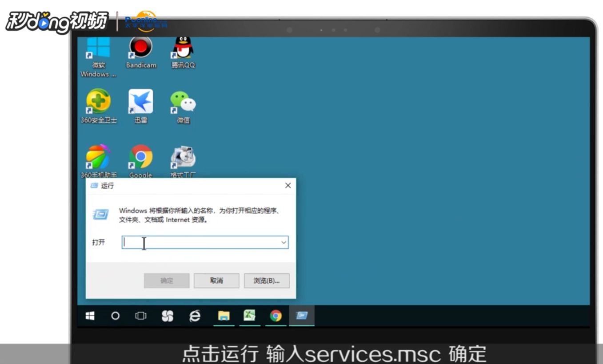Click inside the 打开 input field
Screen dimensions: 603x364
[196, 242]
